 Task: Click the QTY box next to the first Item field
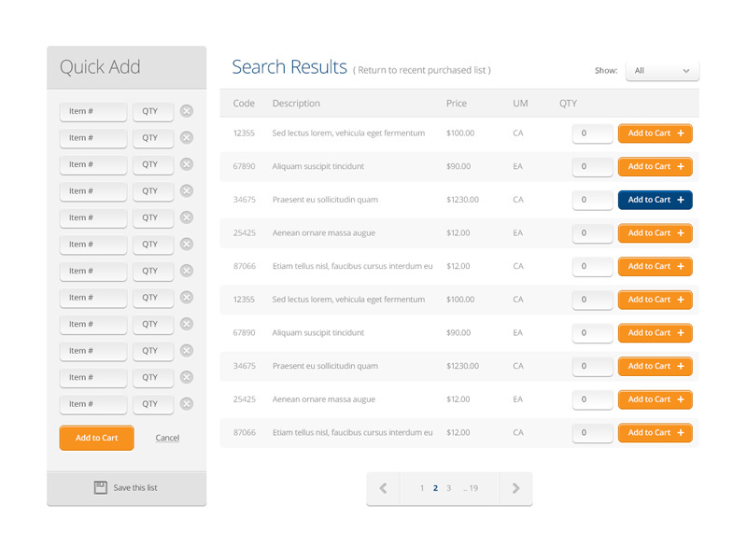[x=152, y=111]
